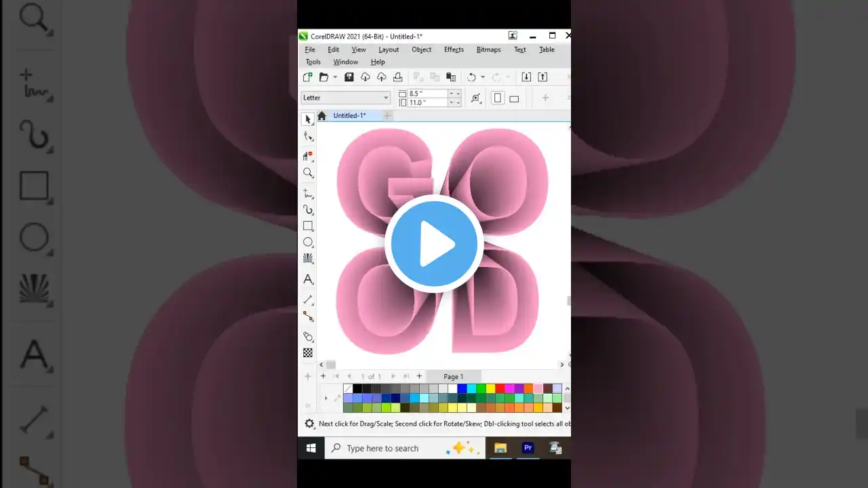Pick the red color swatch
This screenshot has width=868, height=488.
coord(500,388)
